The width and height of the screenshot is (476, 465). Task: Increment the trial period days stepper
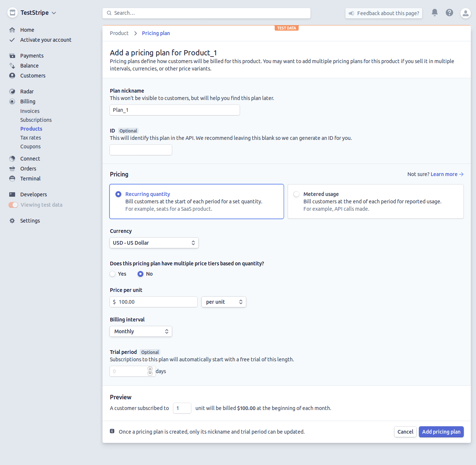(150, 369)
